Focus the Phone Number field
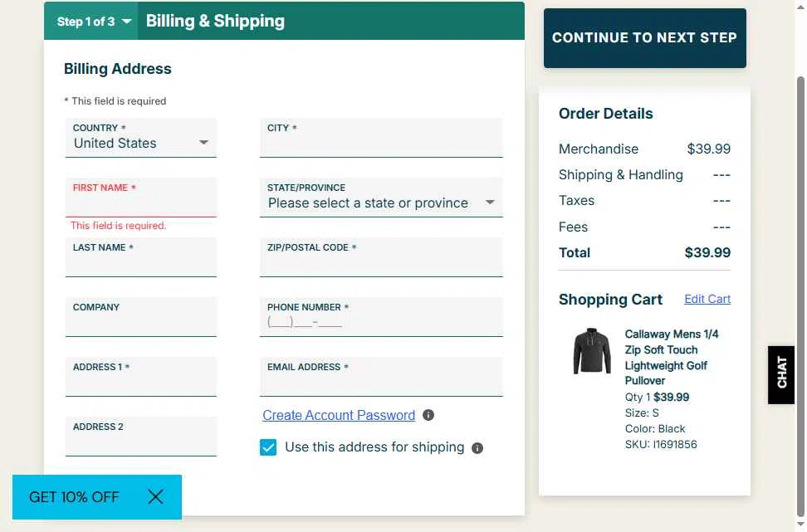This screenshot has width=807, height=532. (x=381, y=322)
